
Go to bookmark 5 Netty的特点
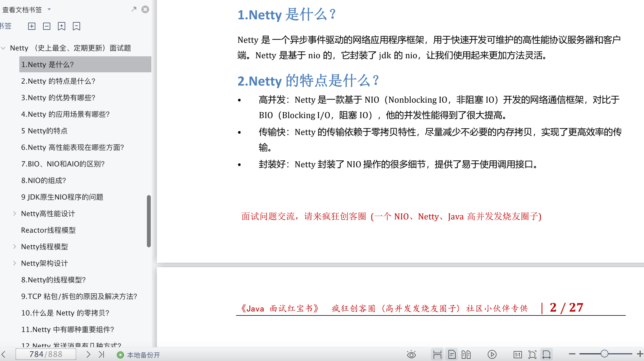point(44,131)
